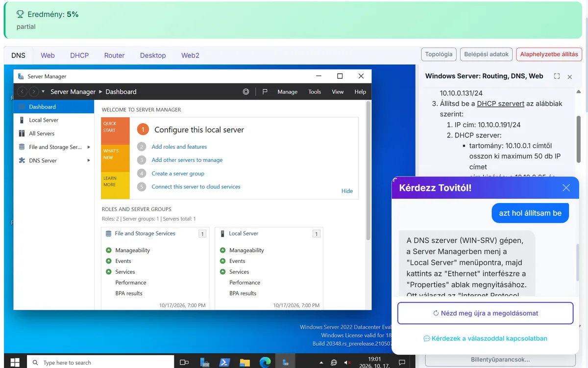Switch to the Web tab
This screenshot has height=368, width=588.
(x=48, y=55)
